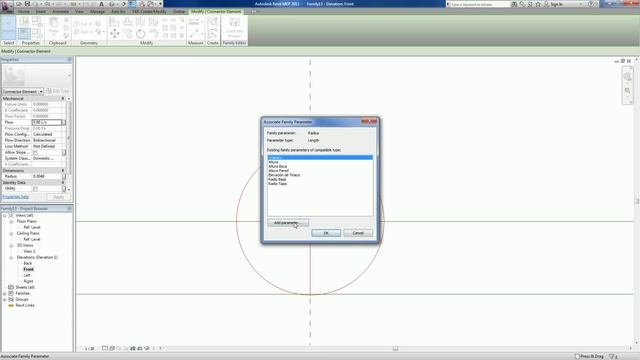
Task: Toggle the Utility checkbox
Action: click(x=36, y=189)
